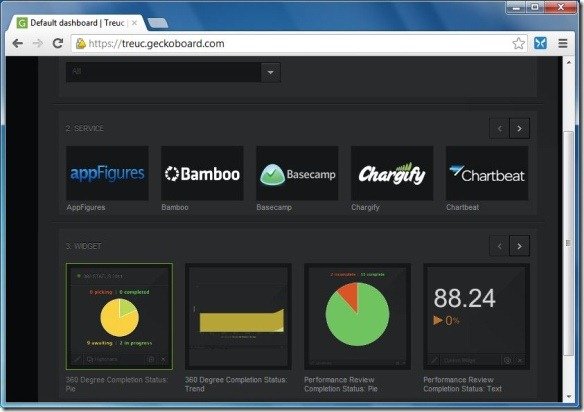
Task: Select the Chargify service logo
Action: click(x=392, y=173)
